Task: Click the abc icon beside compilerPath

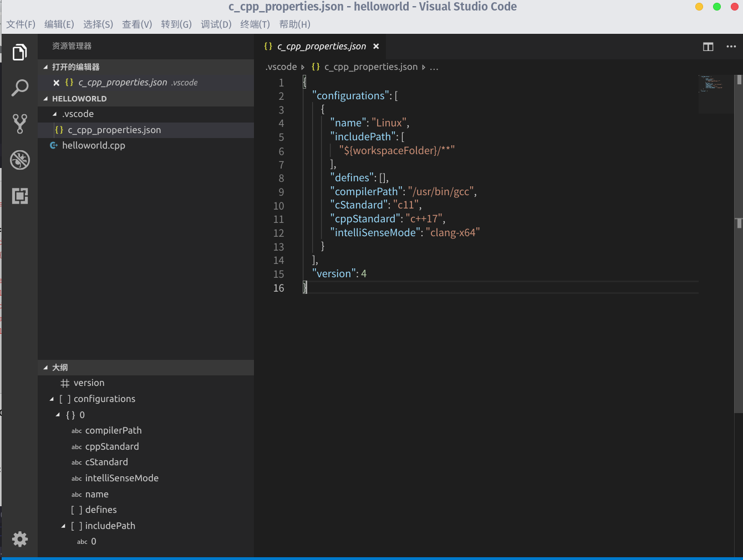Action: tap(77, 431)
